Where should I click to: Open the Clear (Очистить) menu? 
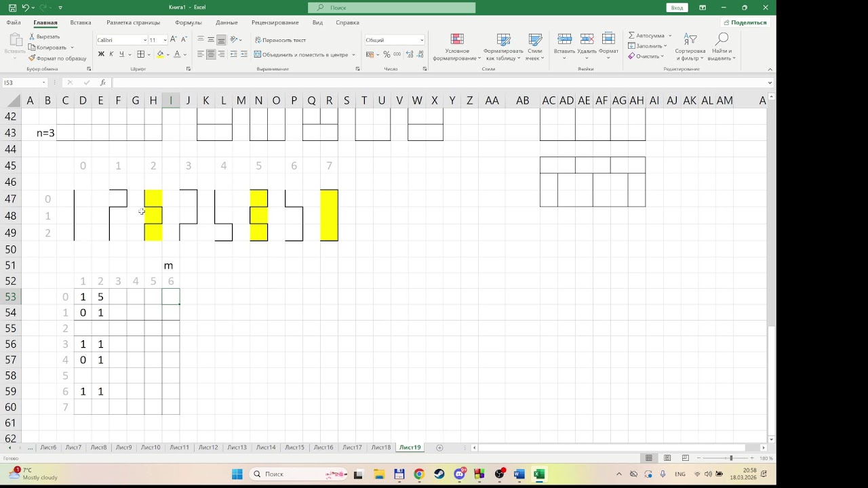[x=646, y=56]
